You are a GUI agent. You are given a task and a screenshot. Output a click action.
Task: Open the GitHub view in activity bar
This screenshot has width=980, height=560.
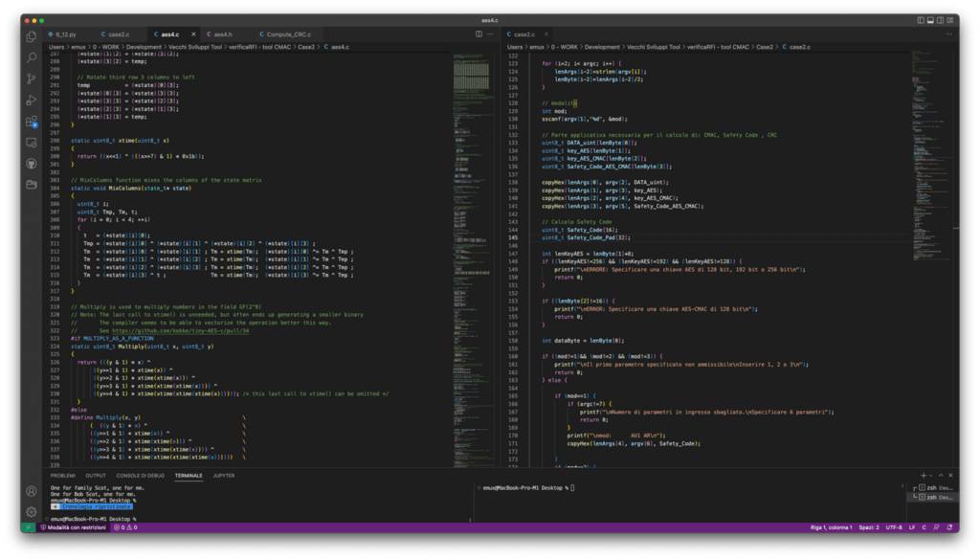click(x=32, y=164)
